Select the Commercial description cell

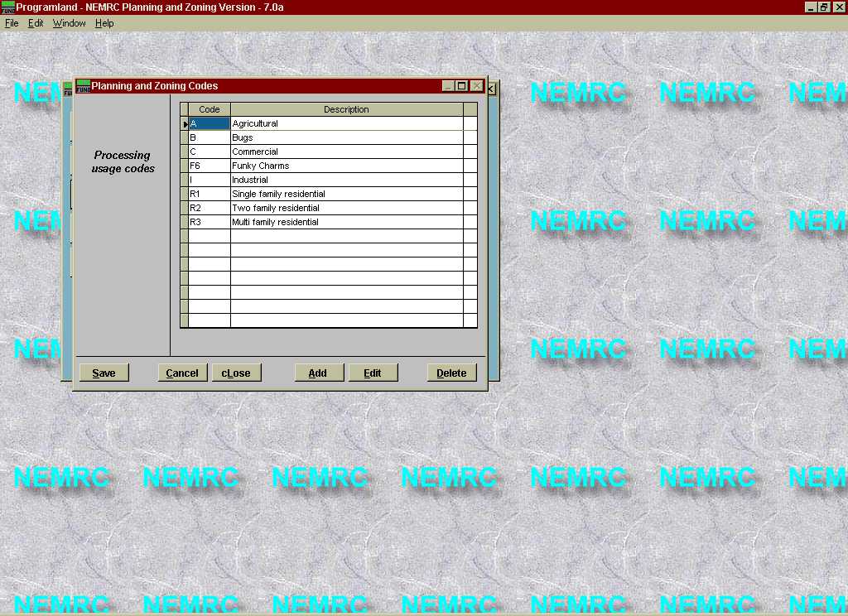click(x=347, y=152)
